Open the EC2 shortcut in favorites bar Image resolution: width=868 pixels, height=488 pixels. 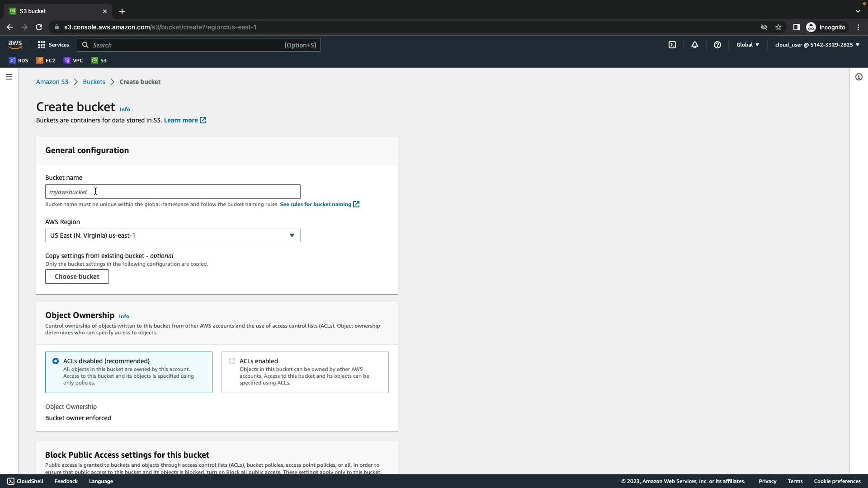46,61
